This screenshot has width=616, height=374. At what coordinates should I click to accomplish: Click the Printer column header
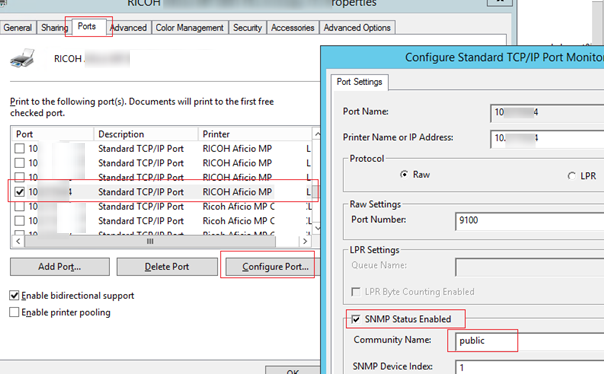point(255,134)
